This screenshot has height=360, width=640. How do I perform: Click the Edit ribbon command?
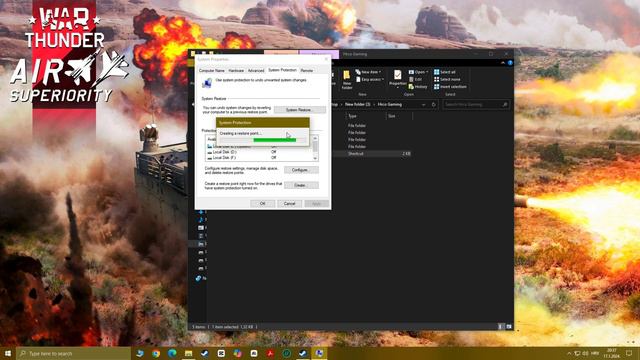pyautogui.click(x=415, y=79)
